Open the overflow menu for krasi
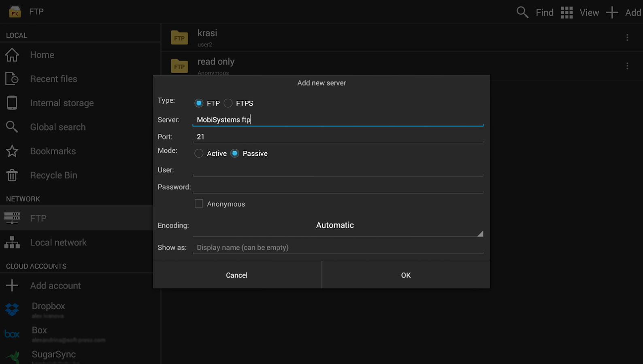643x364 pixels. [627, 37]
